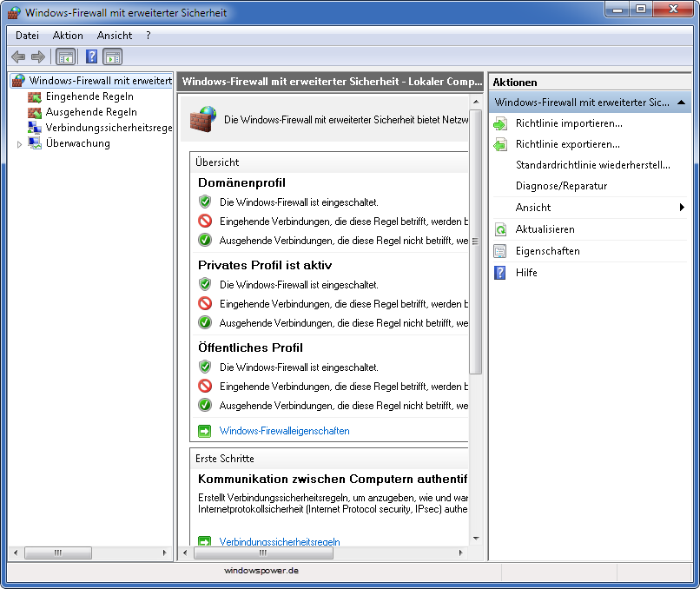Click the center pane scroll up arrow
Image resolution: width=700 pixels, height=589 pixels.
click(476, 103)
